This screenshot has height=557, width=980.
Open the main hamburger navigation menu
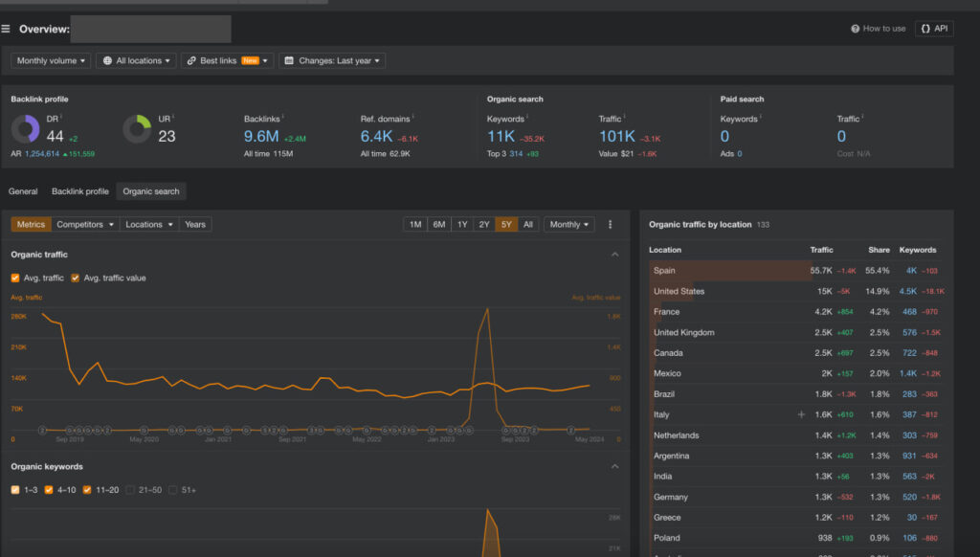(x=8, y=29)
